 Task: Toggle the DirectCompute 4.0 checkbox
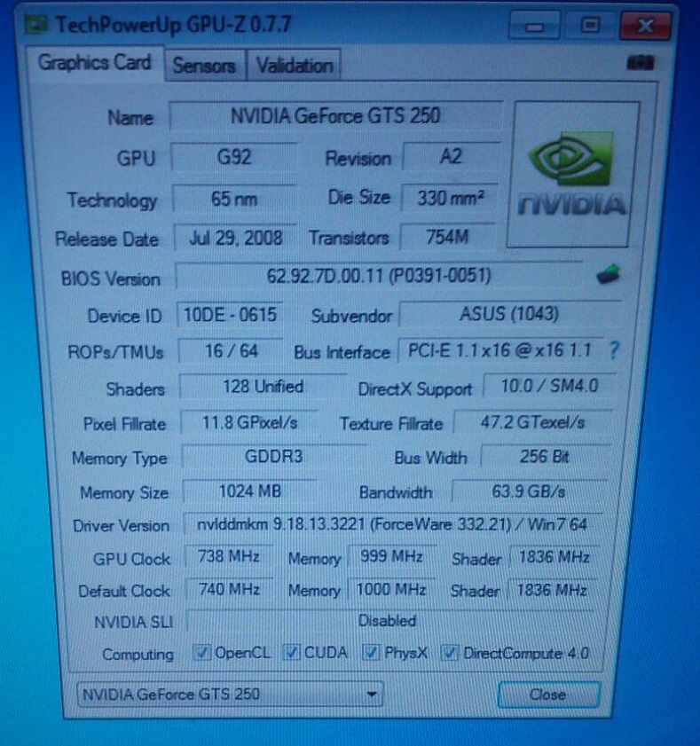[x=449, y=652]
